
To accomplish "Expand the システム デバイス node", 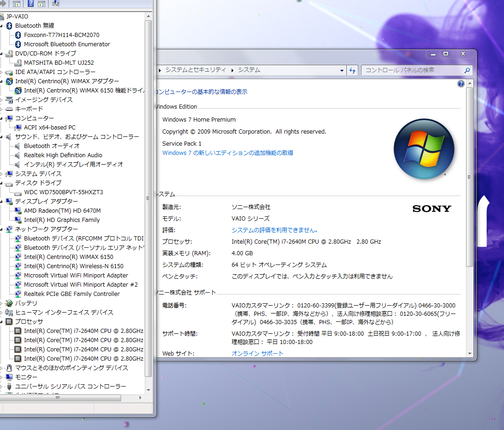I will click(1, 174).
